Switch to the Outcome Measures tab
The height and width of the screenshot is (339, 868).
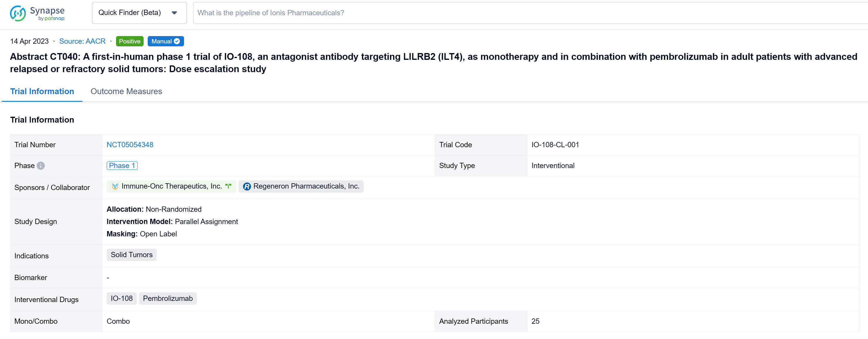pos(126,91)
